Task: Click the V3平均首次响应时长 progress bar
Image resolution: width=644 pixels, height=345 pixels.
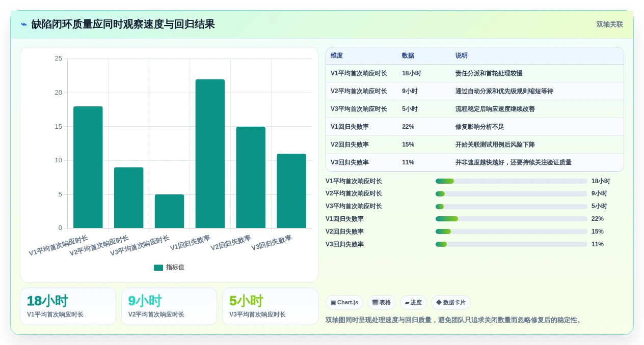Action: coord(512,207)
